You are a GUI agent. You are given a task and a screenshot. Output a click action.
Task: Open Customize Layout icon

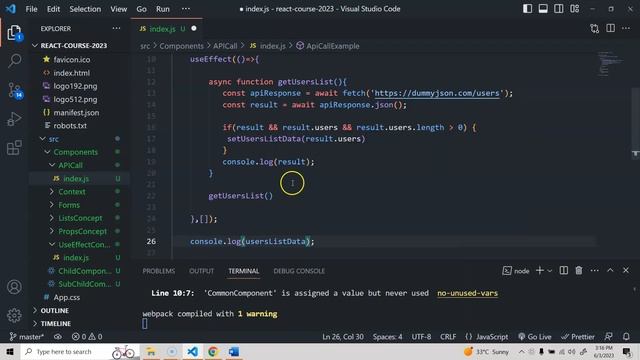575,9
